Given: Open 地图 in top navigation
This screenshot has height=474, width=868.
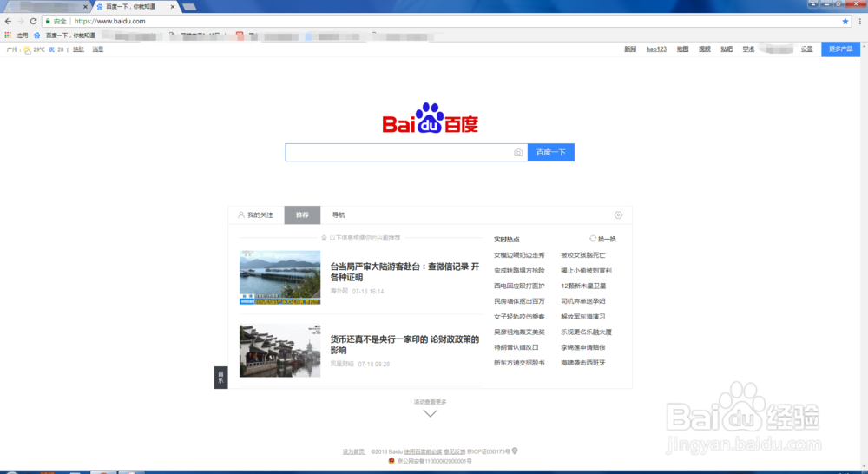Looking at the screenshot, I should point(682,49).
